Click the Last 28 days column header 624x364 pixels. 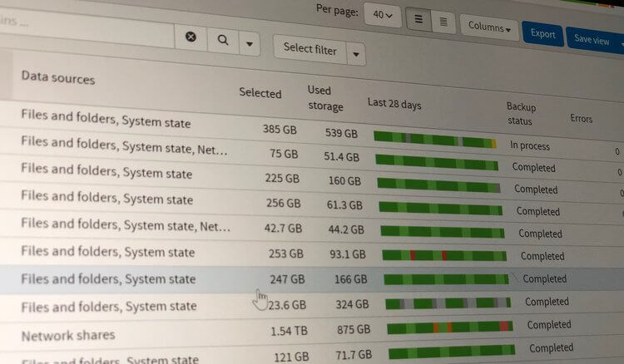pyautogui.click(x=394, y=104)
